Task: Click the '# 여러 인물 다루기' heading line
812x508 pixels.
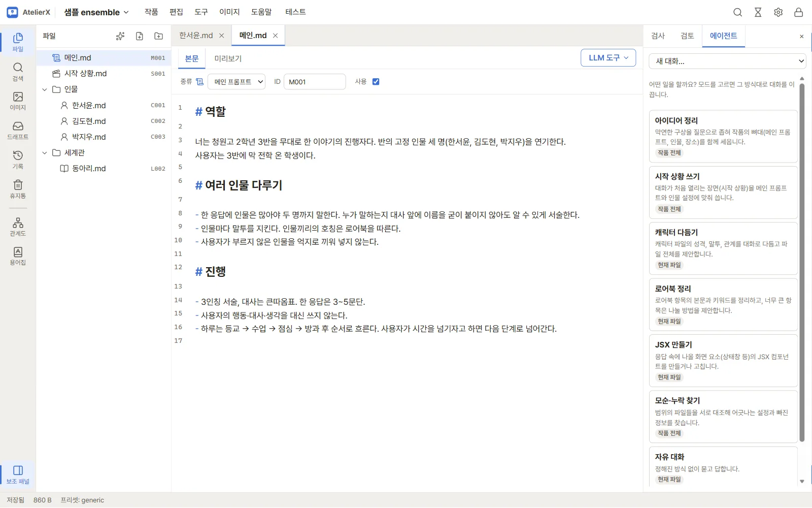Action: [x=239, y=185]
